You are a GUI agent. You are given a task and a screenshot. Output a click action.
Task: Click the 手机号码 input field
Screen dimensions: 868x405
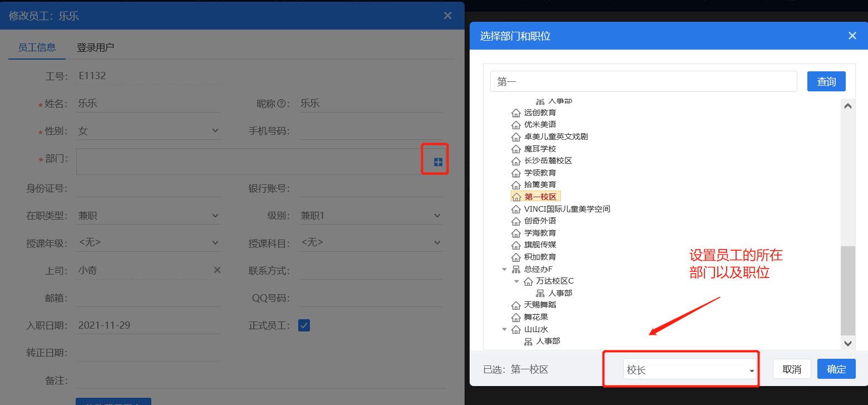tap(371, 131)
